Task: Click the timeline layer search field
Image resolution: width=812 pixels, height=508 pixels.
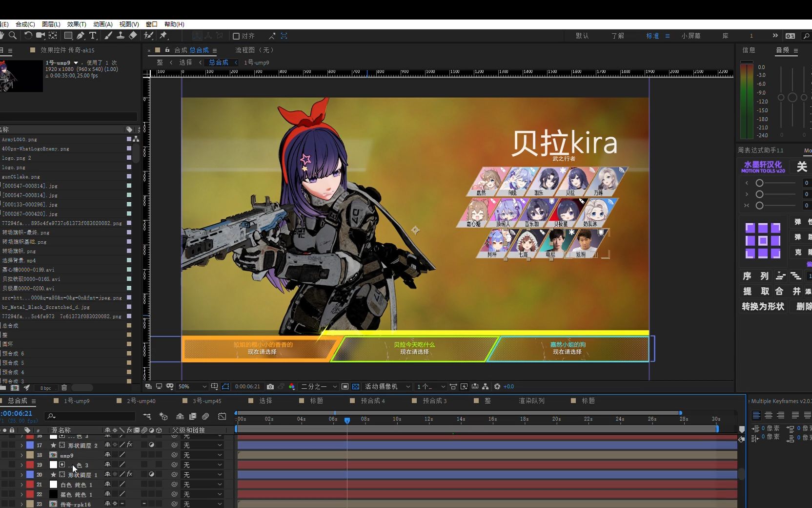Action: tap(90, 416)
